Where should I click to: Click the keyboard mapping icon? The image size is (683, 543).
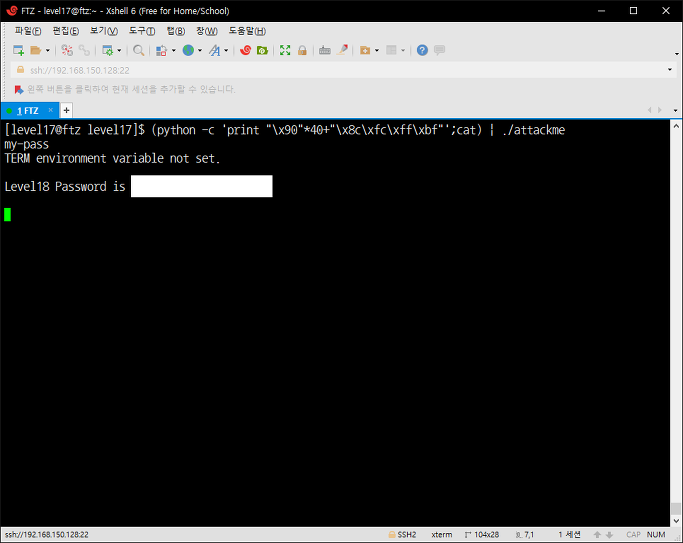tap(325, 51)
